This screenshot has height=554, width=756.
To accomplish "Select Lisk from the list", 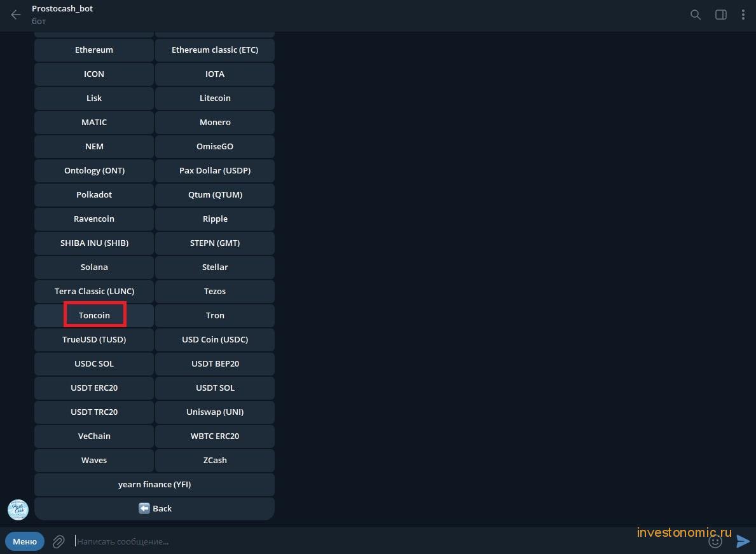I will click(x=94, y=98).
